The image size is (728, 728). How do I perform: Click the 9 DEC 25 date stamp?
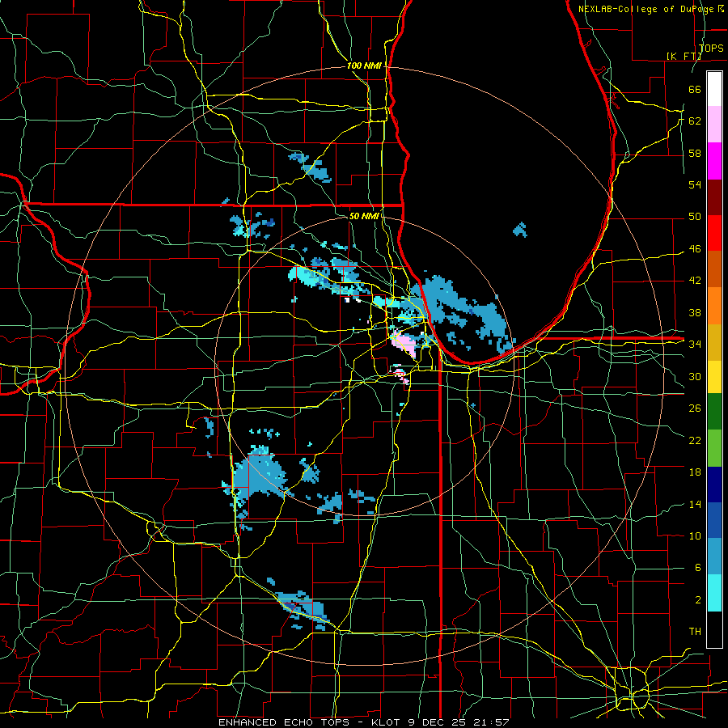coord(438,722)
